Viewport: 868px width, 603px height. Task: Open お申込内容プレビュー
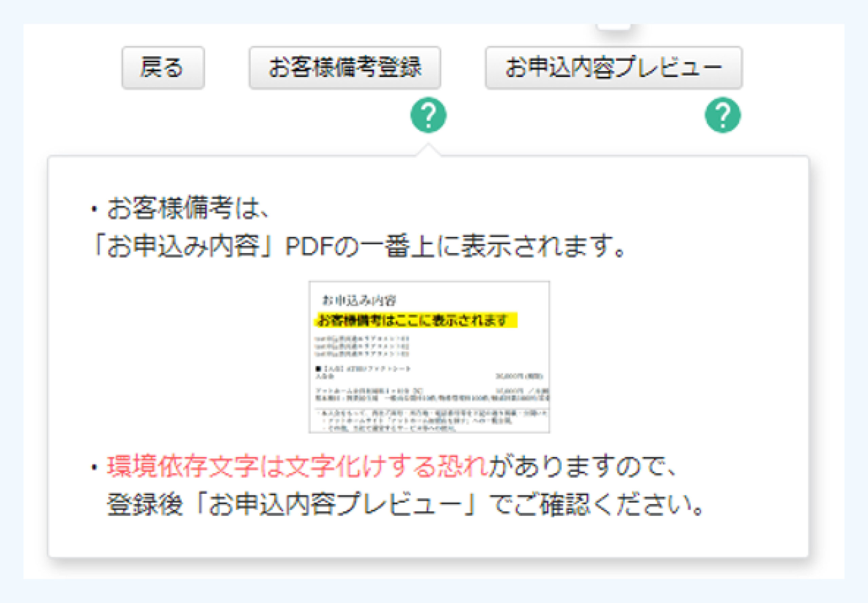[613, 68]
